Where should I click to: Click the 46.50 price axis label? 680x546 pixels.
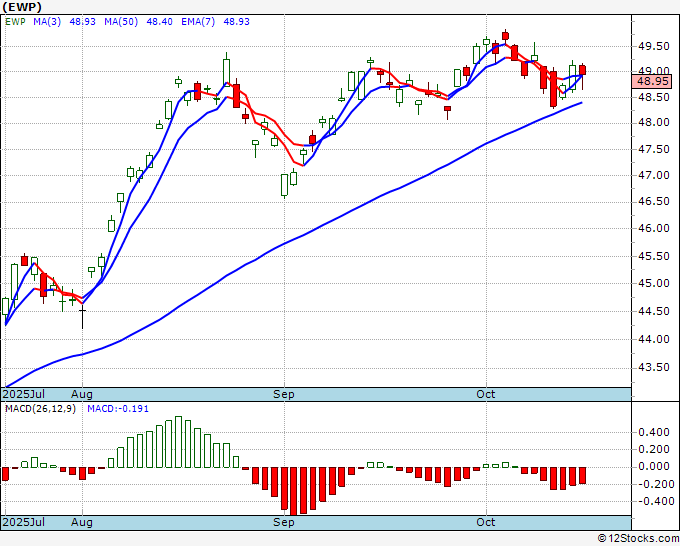click(x=654, y=202)
